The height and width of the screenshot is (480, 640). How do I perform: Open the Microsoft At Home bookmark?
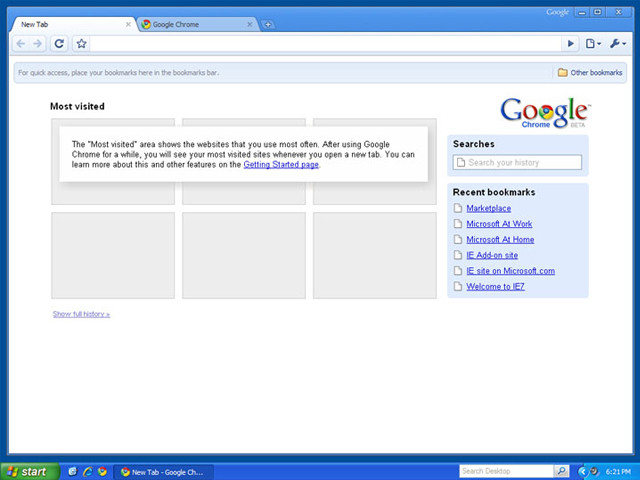pyautogui.click(x=500, y=240)
